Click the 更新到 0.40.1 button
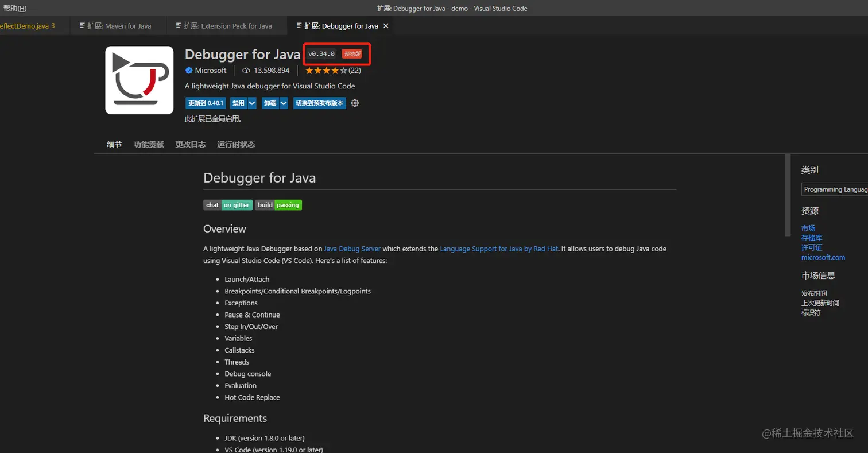The height and width of the screenshot is (453, 868). 206,103
